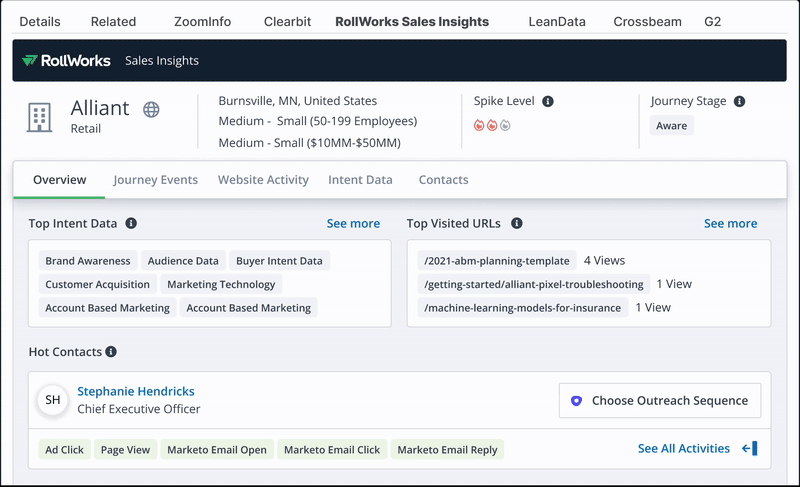
Task: Click the Marketo Email Reply tag
Action: (x=447, y=449)
